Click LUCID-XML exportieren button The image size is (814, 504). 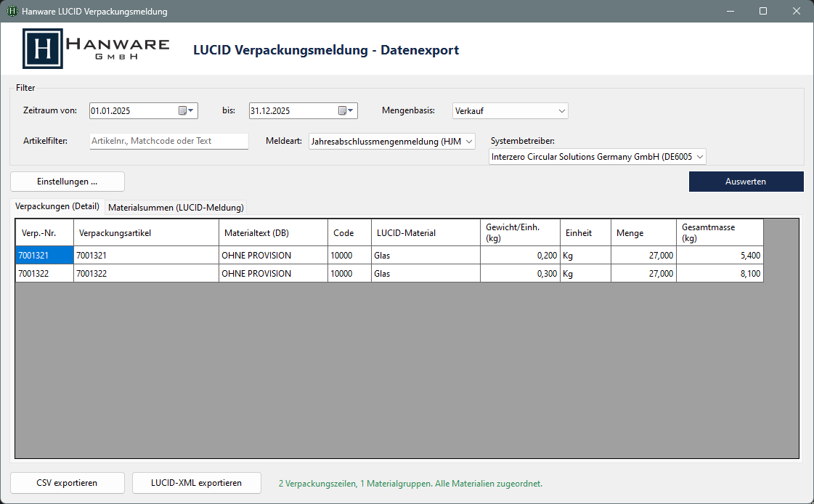(x=196, y=483)
